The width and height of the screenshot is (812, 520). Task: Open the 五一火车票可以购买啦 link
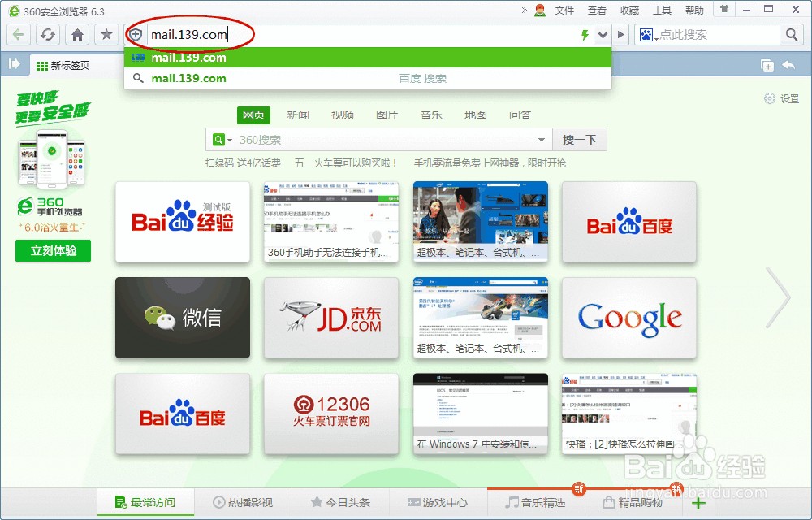347,163
